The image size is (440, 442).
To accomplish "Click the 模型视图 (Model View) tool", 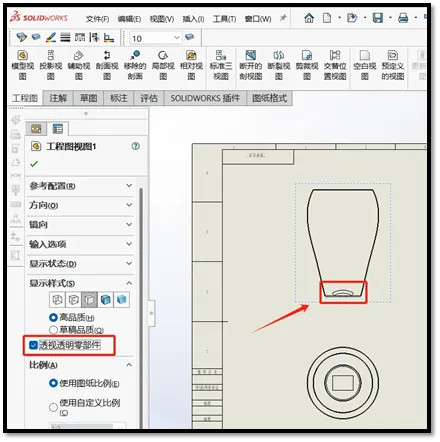I will tap(22, 65).
